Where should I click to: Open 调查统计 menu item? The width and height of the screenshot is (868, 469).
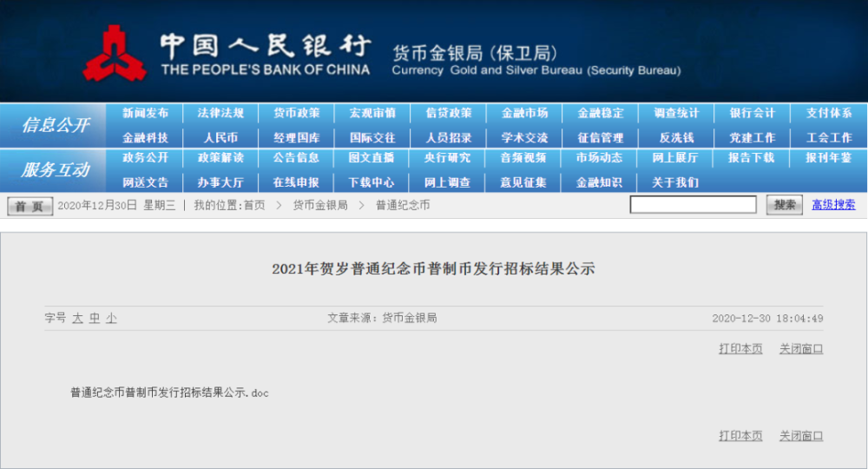pyautogui.click(x=676, y=113)
